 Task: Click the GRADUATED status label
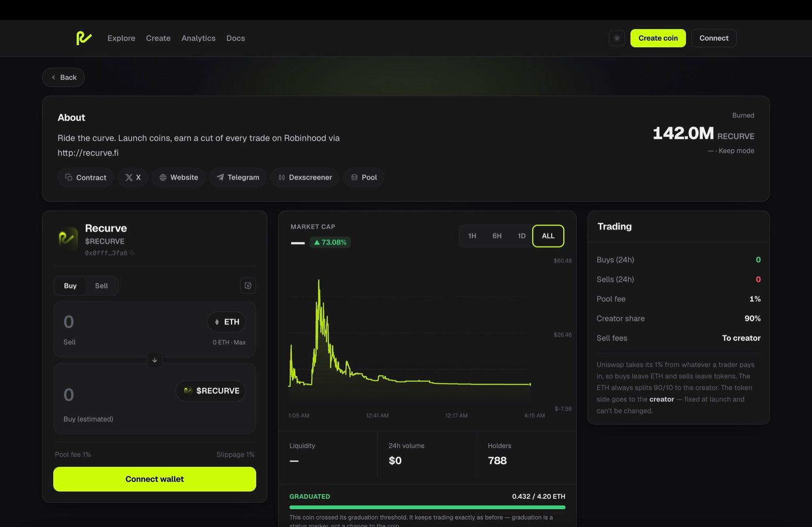click(310, 497)
